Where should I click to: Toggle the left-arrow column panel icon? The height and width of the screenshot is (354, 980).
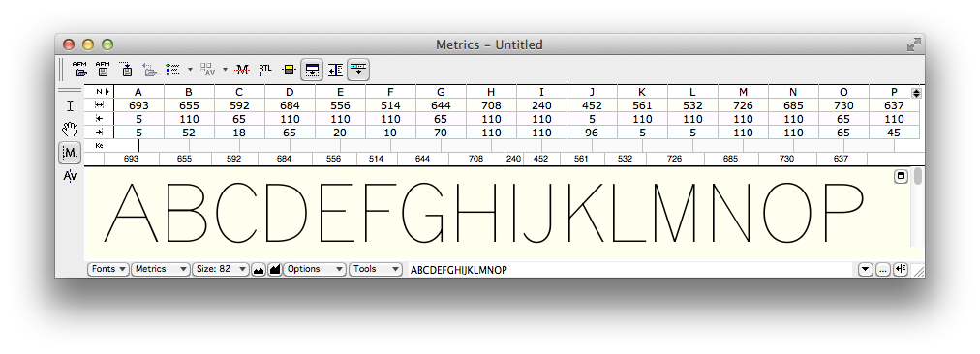click(335, 70)
